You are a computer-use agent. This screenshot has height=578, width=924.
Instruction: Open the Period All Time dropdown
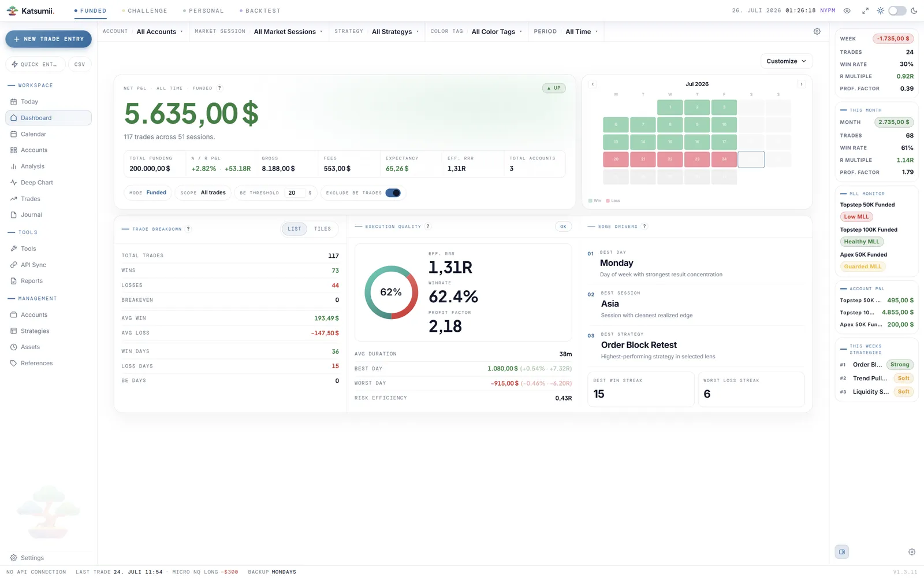[582, 32]
